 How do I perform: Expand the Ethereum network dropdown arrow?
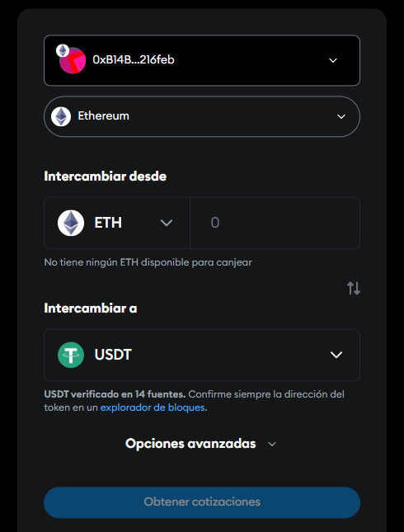coord(341,116)
